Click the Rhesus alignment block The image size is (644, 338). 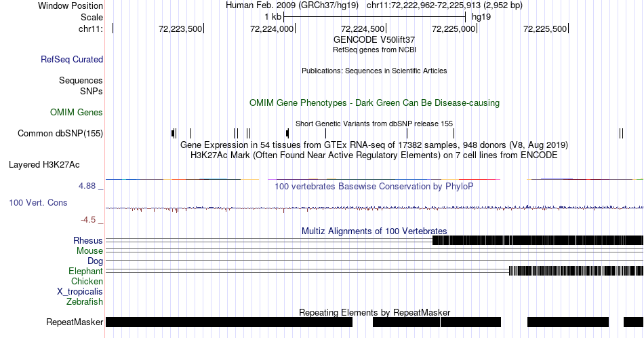(x=538, y=240)
